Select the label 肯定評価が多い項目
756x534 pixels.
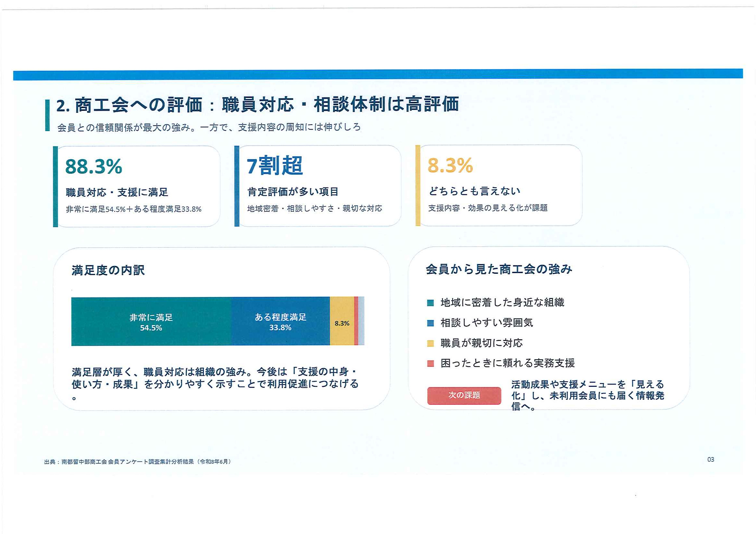[293, 192]
